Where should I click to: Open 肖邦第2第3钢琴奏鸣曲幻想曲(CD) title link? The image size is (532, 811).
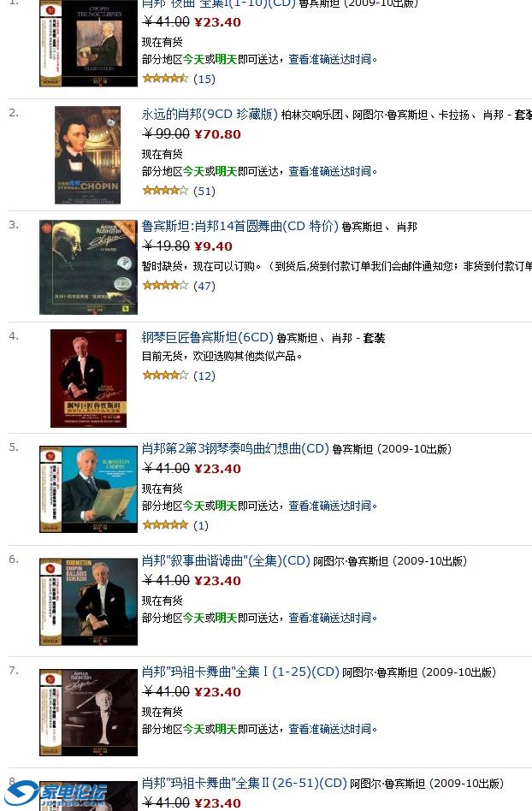235,448
